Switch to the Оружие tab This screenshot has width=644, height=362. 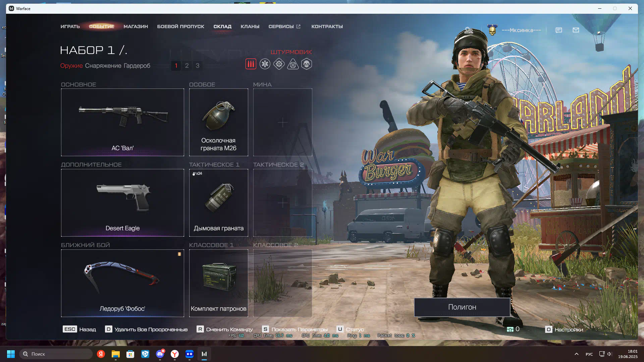point(71,66)
